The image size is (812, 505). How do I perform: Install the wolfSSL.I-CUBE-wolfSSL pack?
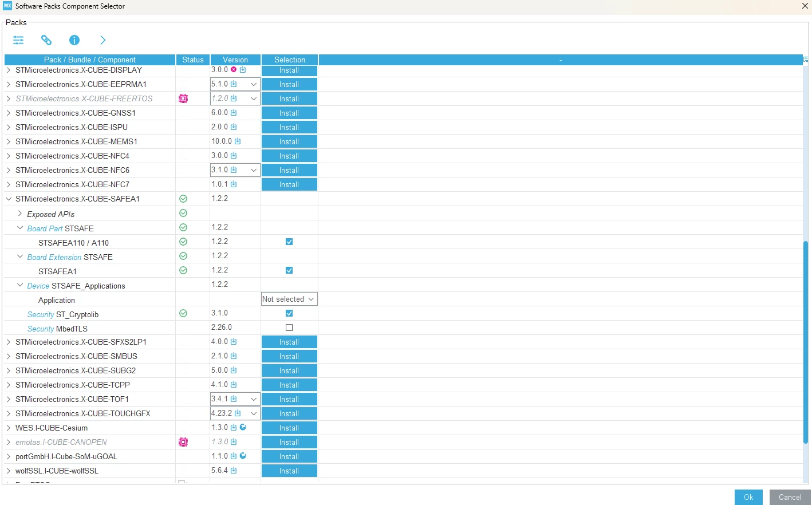click(289, 471)
